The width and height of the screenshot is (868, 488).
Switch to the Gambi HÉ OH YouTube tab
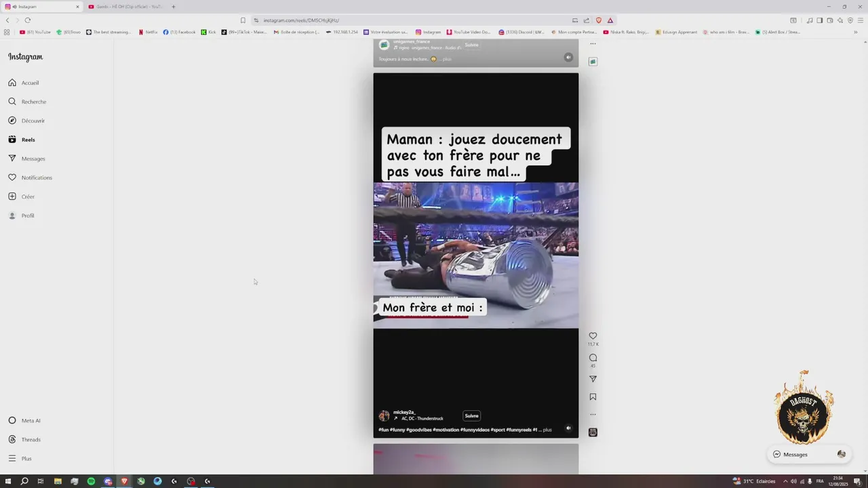click(125, 7)
